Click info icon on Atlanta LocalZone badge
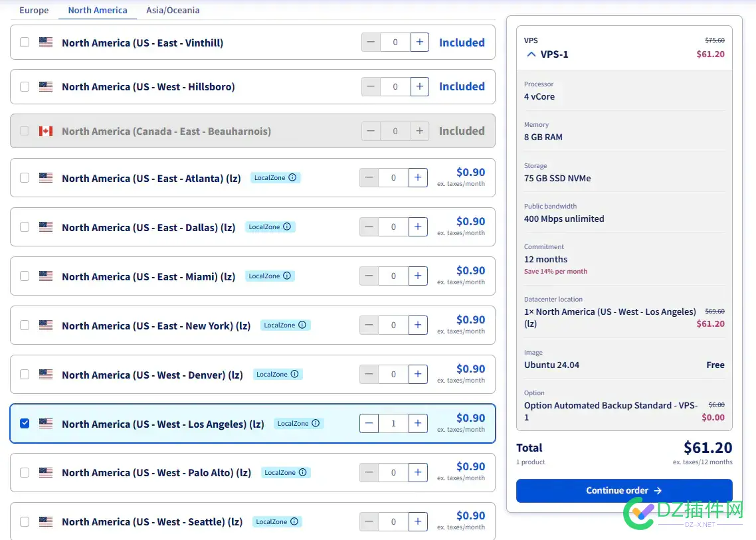This screenshot has width=756, height=540. (292, 177)
